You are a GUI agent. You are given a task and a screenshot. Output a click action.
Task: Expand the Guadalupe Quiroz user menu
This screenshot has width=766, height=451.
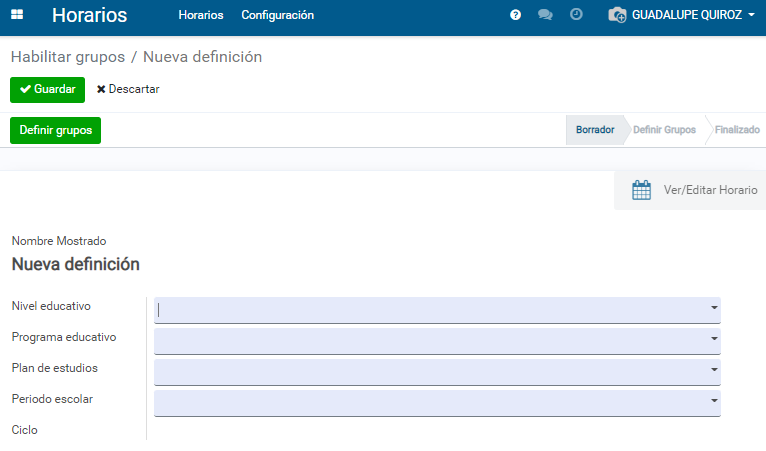coord(692,15)
